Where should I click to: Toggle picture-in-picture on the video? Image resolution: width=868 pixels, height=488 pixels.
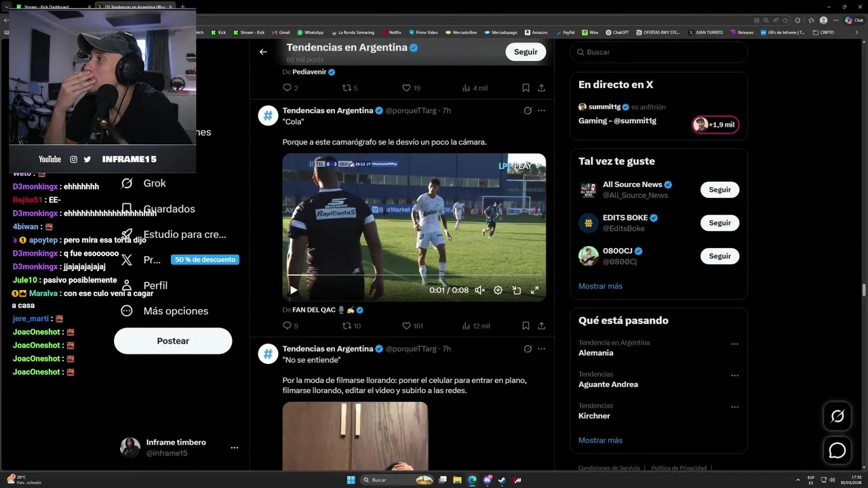coord(516,290)
